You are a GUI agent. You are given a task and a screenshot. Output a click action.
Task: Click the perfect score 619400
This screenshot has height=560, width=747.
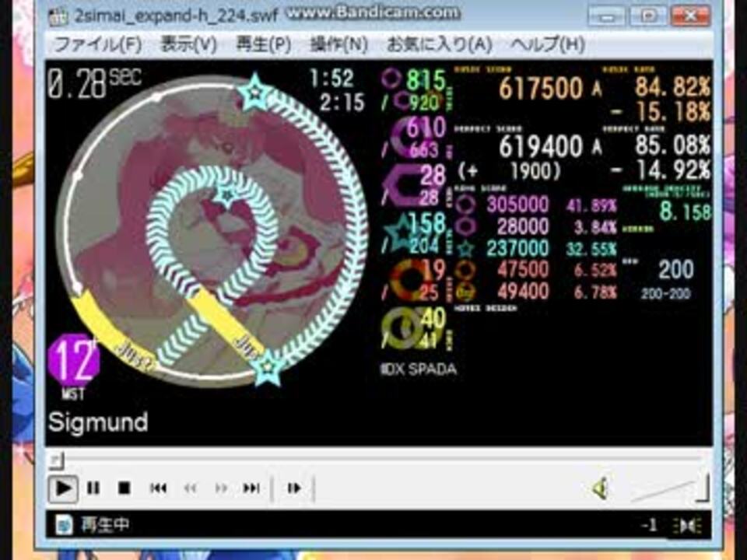[542, 146]
